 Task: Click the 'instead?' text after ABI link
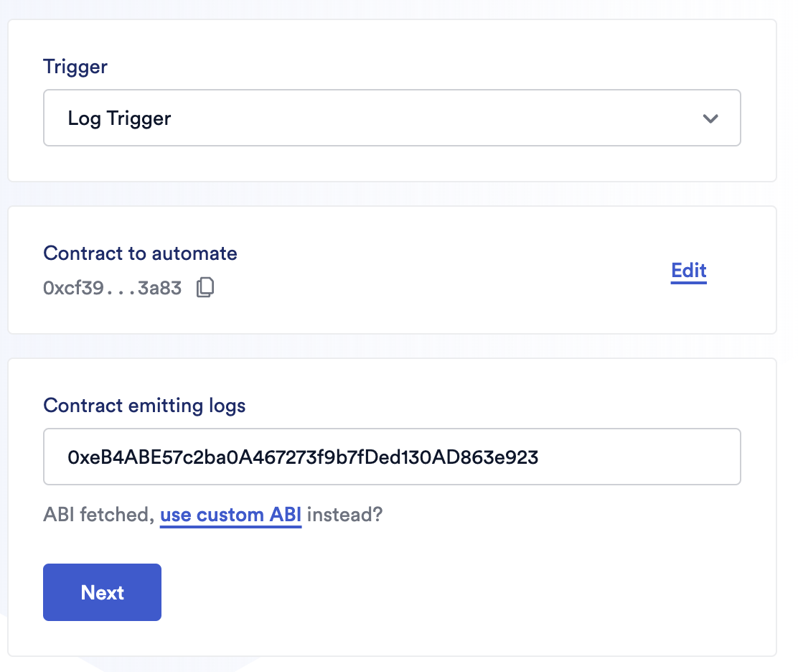click(x=345, y=515)
